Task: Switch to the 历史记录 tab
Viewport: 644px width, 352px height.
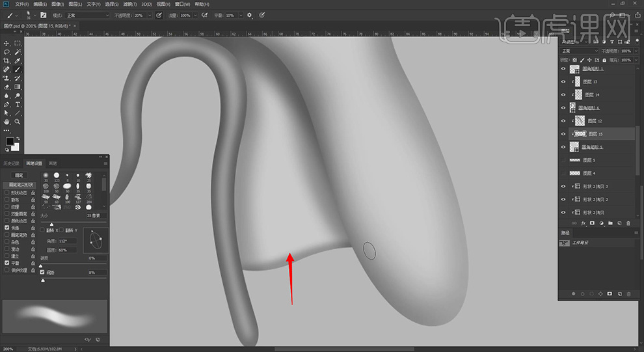Action: click(x=12, y=163)
